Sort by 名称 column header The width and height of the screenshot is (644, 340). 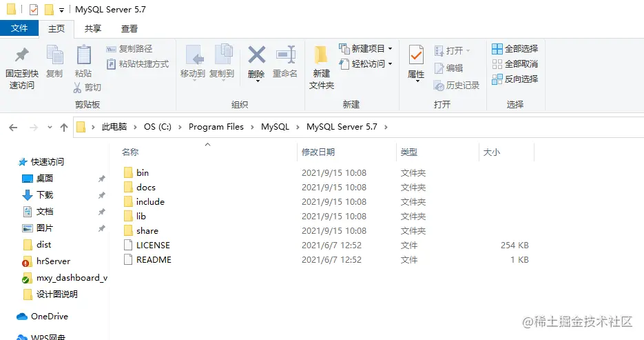point(130,152)
